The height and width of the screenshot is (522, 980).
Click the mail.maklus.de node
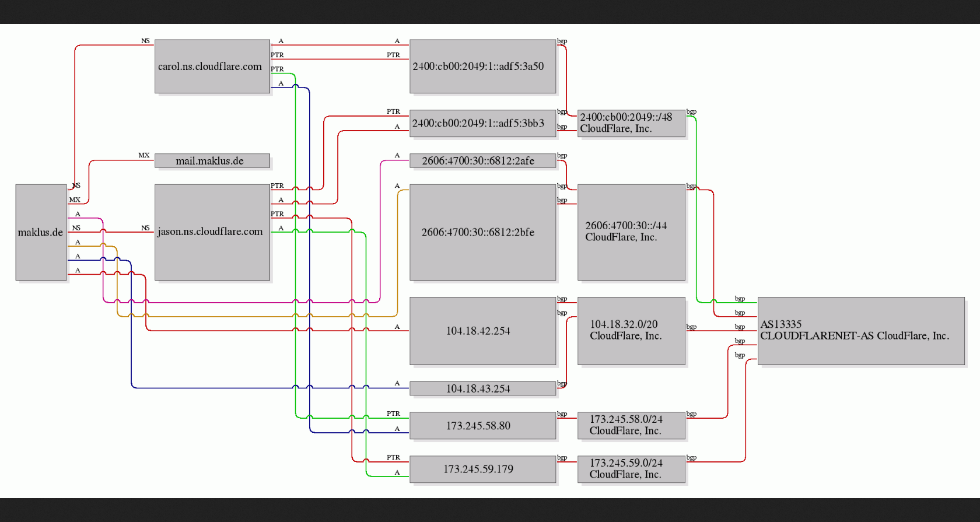coord(212,161)
